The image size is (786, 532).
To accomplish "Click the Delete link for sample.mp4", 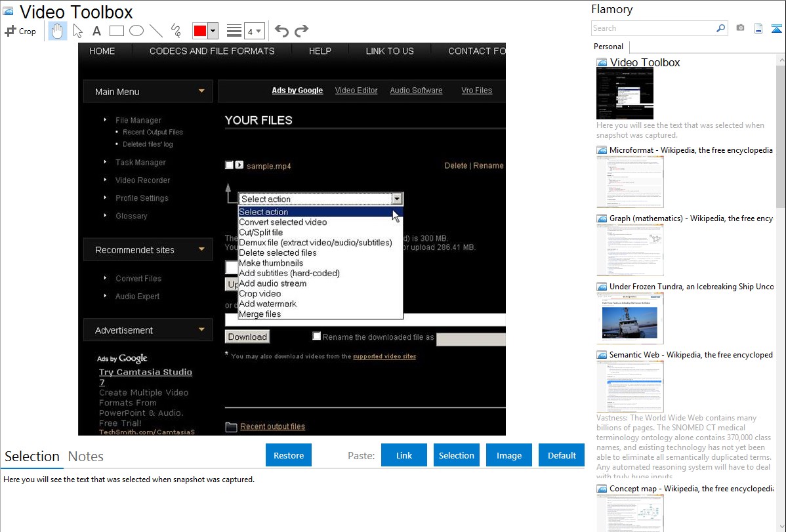I will click(456, 165).
